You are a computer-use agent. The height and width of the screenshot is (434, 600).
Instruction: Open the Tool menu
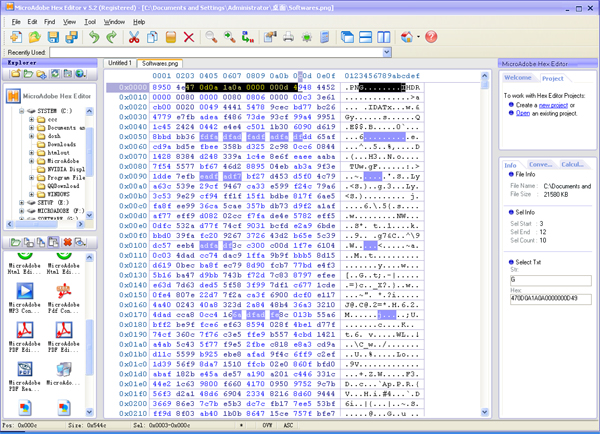(90, 22)
